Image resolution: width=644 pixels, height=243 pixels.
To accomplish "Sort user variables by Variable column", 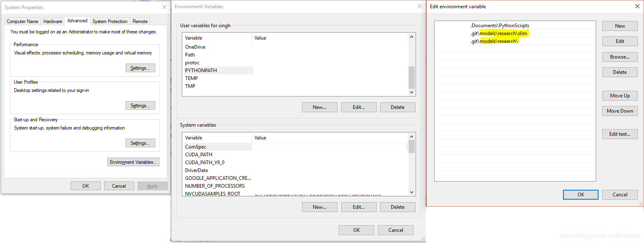I will (217, 38).
